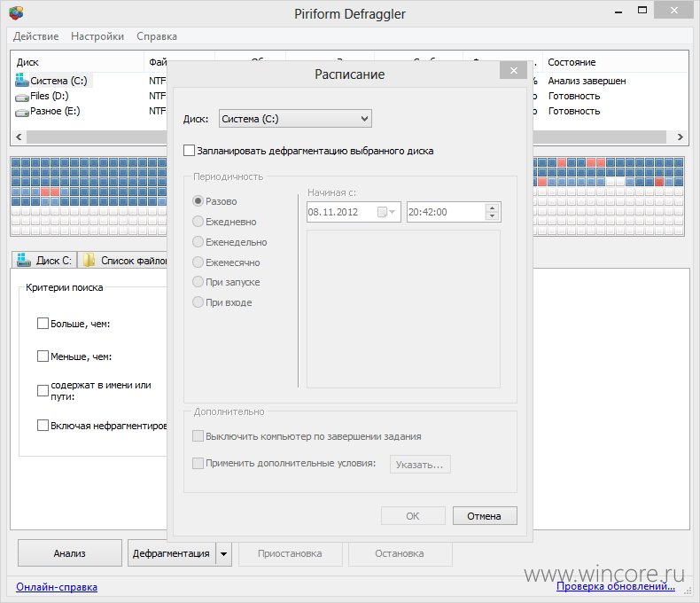The image size is (700, 603).
Task: Enable the Больше, чем checkbox
Action: coord(43,324)
